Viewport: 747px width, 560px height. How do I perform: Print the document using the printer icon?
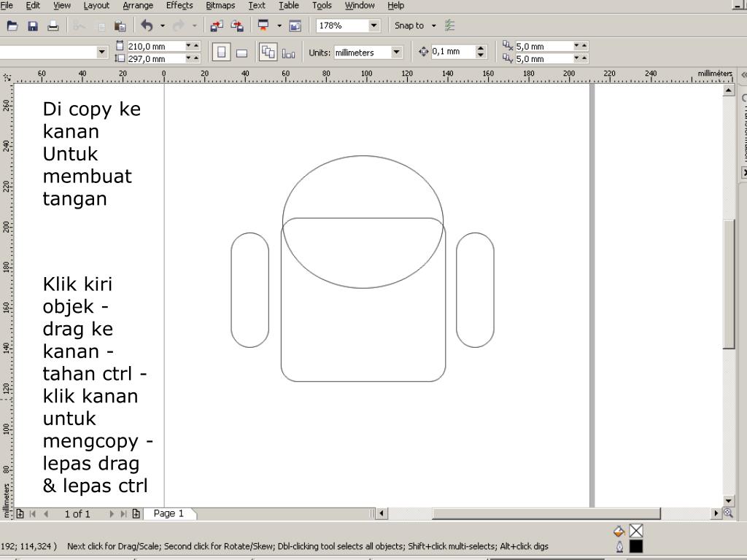click(x=53, y=26)
